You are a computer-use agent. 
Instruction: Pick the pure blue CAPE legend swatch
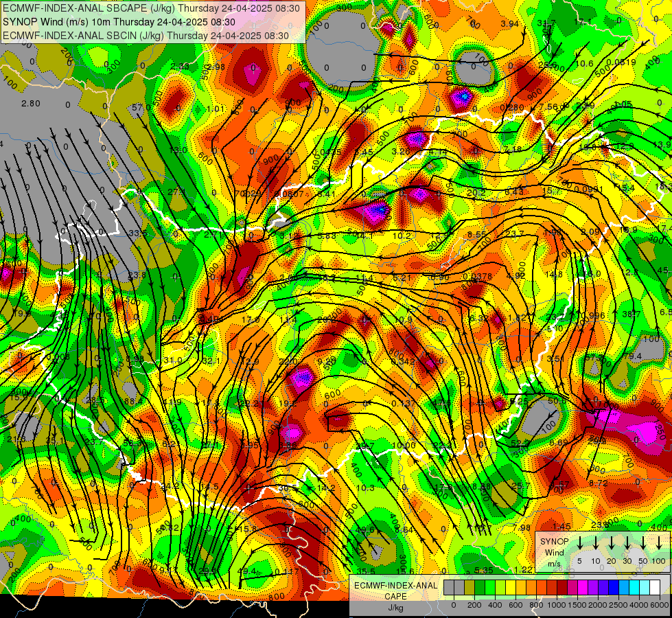(x=613, y=588)
